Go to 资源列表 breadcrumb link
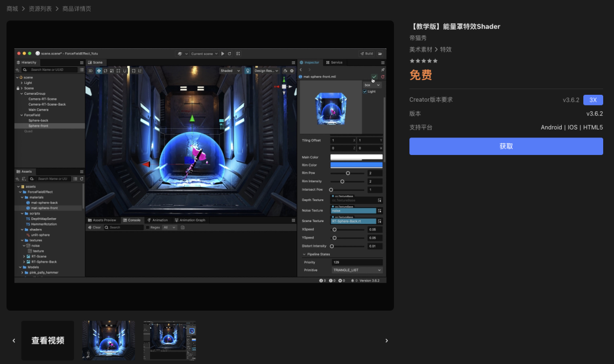This screenshot has width=614, height=364. [x=40, y=9]
